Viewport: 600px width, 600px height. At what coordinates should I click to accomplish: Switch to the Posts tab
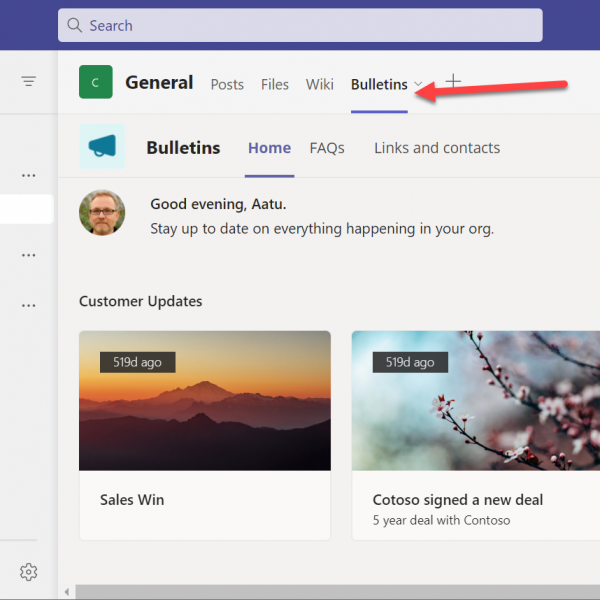point(227,84)
